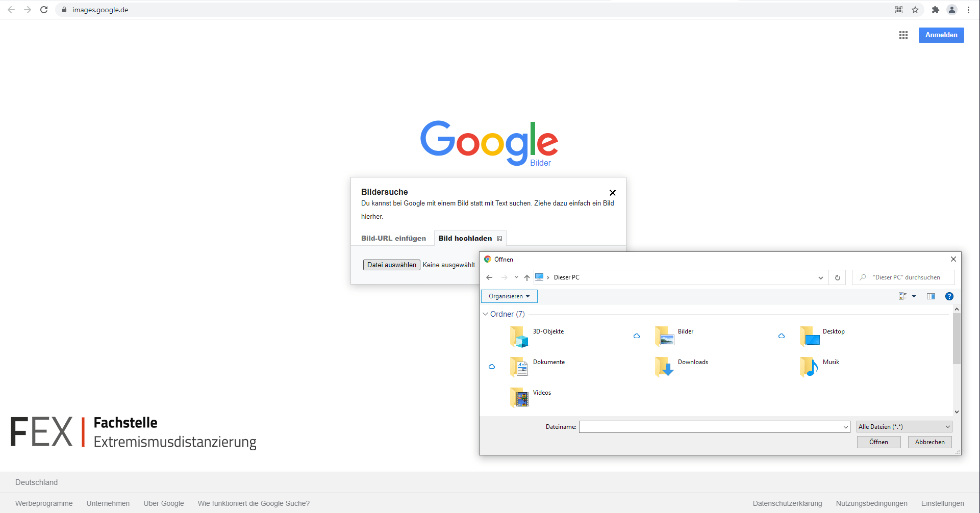980x513 pixels.
Task: Open the Alle Dateien file type dropdown
Action: coord(904,427)
